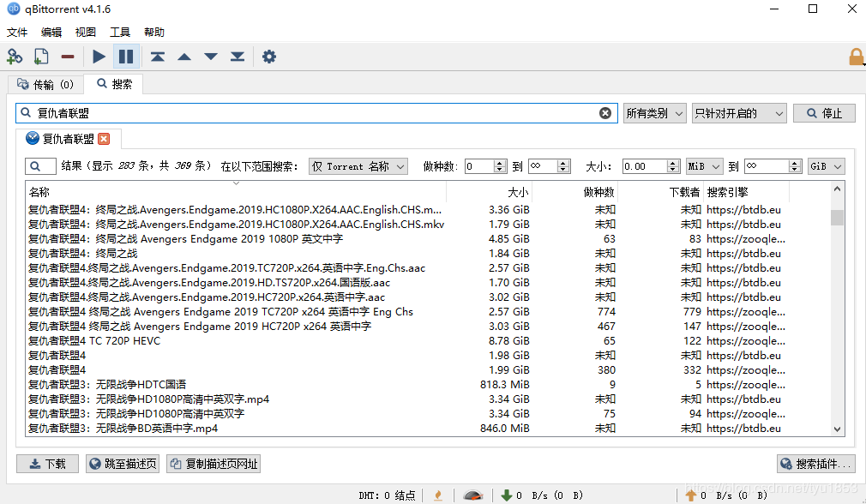The width and height of the screenshot is (866, 504).
Task: Open the GiB maximum size unit dropdown
Action: [827, 166]
